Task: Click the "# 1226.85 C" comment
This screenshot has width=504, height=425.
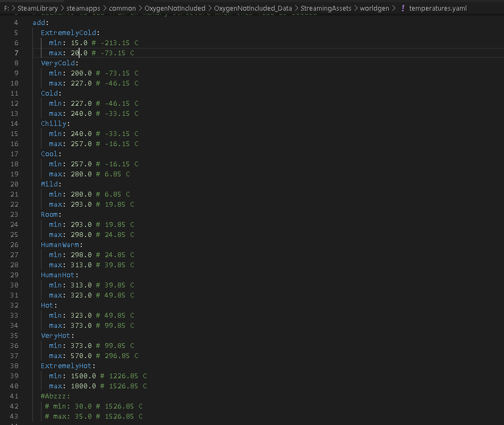Action: point(123,376)
